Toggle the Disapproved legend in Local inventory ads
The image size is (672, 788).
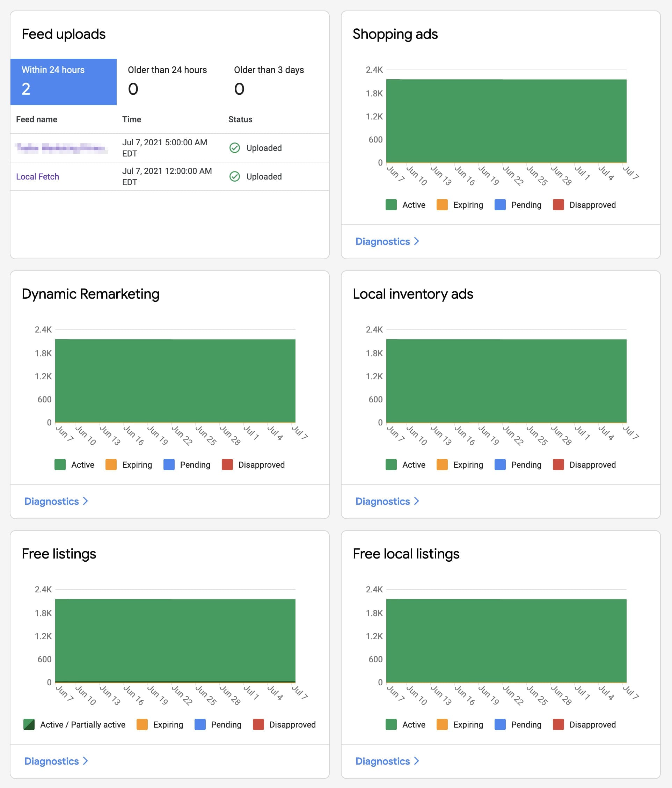[559, 465]
